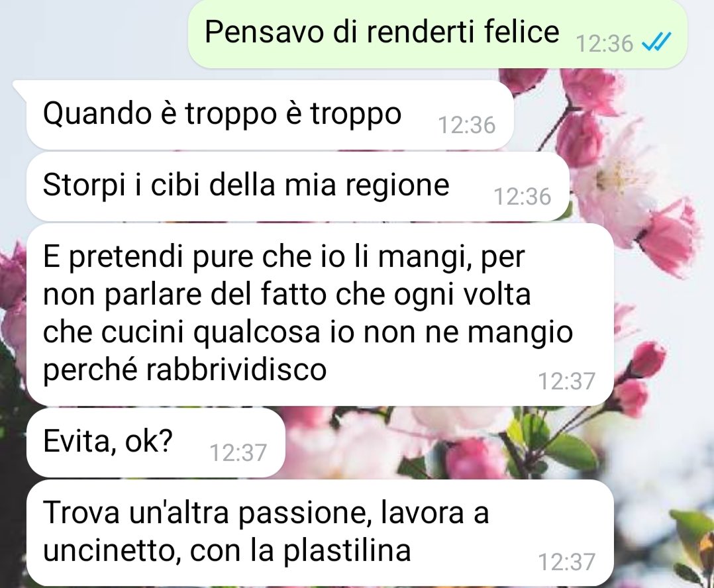Select the 'E pretendi pure che io li mangi' message
This screenshot has width=714, height=588.
[x=320, y=314]
